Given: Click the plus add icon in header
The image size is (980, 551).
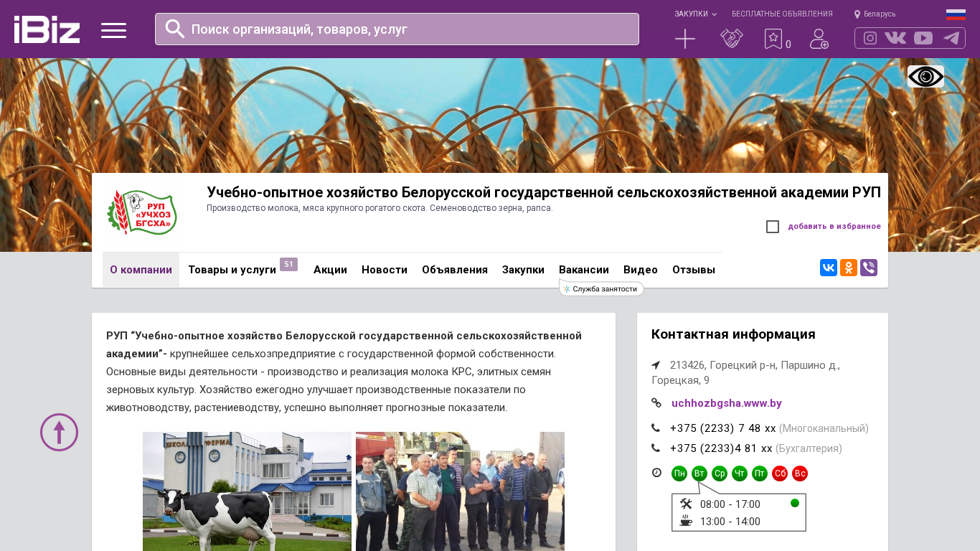Looking at the screenshot, I should coord(685,39).
